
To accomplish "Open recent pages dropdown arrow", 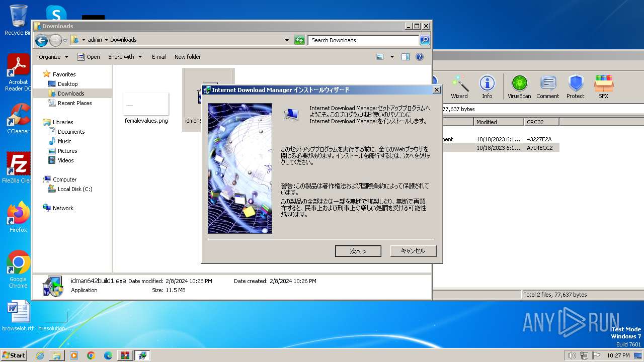I will tap(65, 40).
